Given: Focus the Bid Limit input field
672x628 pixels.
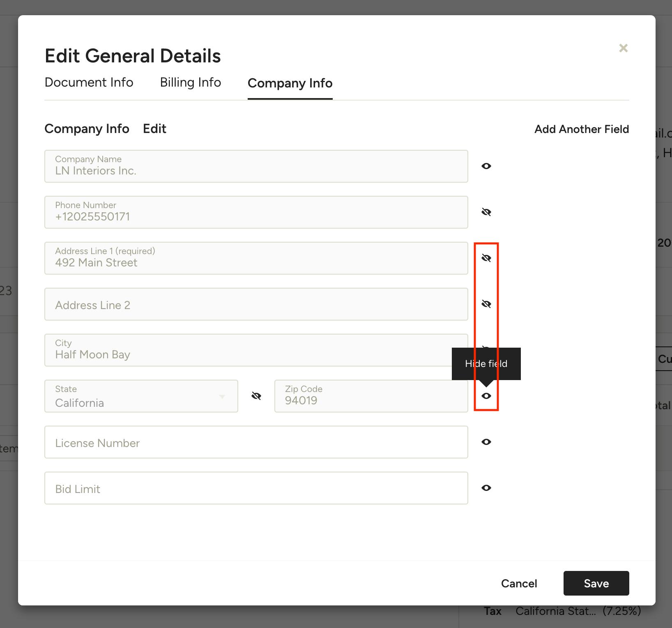Looking at the screenshot, I should [x=256, y=488].
